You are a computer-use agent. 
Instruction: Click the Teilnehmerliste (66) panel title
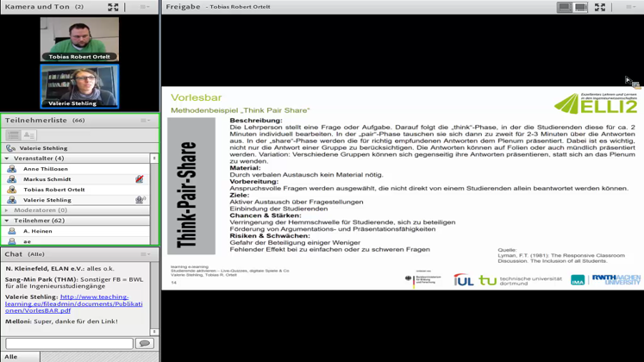click(45, 121)
